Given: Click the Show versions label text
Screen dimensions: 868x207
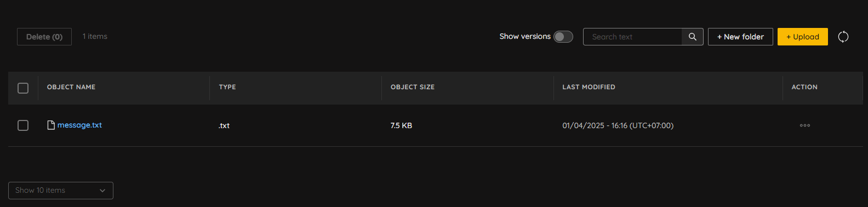Looking at the screenshot, I should tap(525, 36).
